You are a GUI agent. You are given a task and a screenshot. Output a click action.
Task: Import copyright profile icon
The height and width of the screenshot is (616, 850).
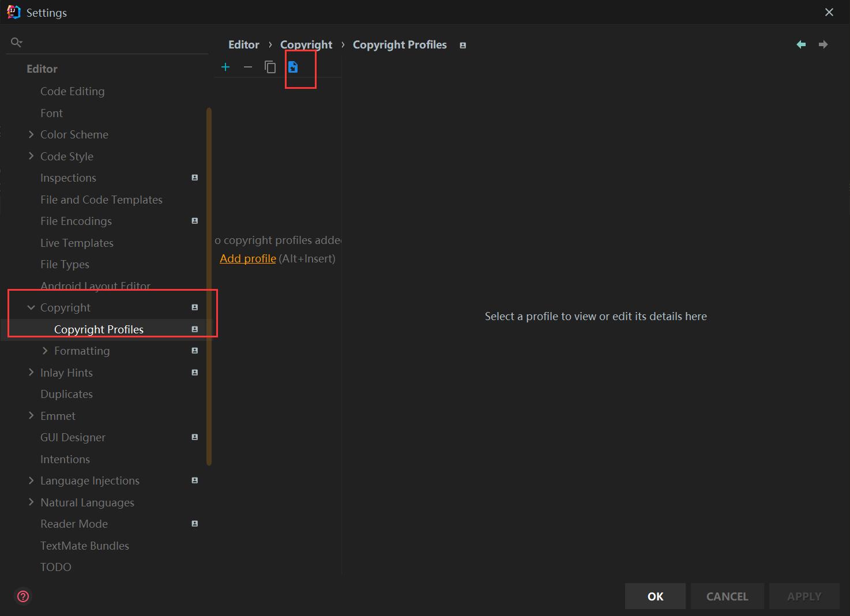click(293, 67)
